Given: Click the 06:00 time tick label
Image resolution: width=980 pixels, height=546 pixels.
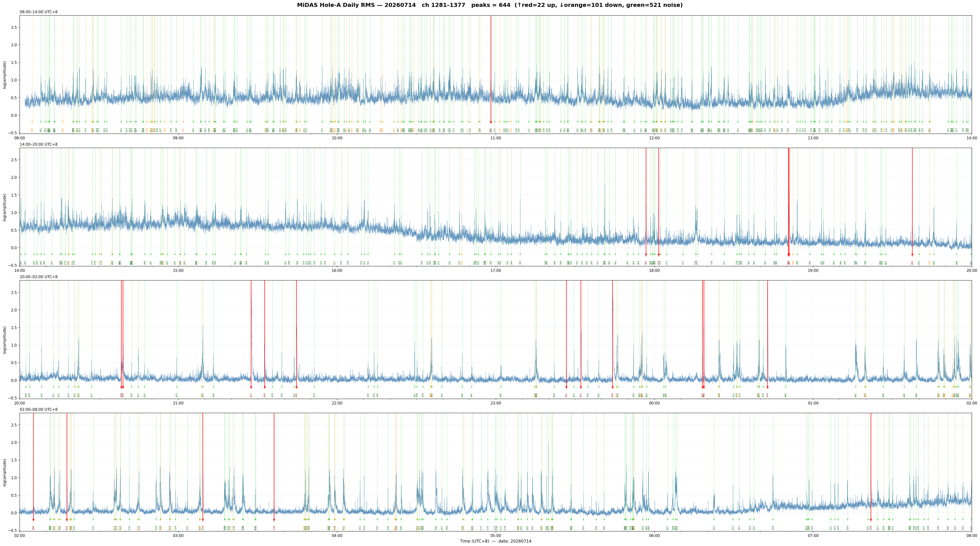Looking at the screenshot, I should [654, 536].
